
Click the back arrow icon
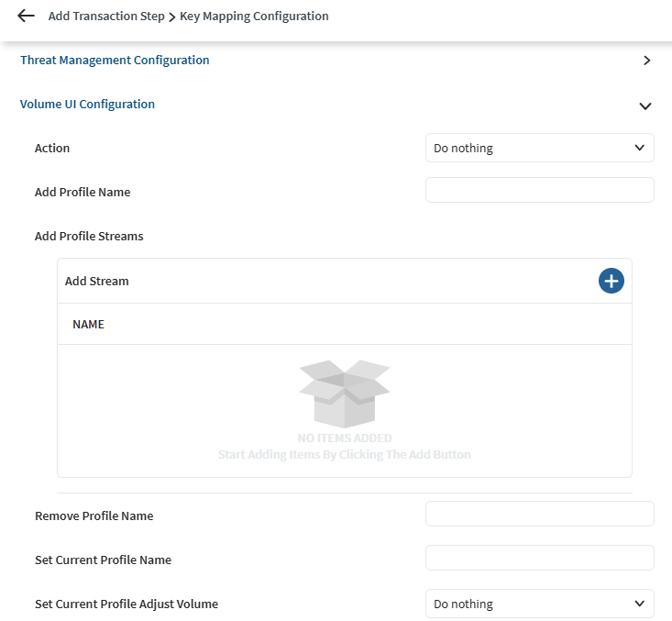coord(26,17)
